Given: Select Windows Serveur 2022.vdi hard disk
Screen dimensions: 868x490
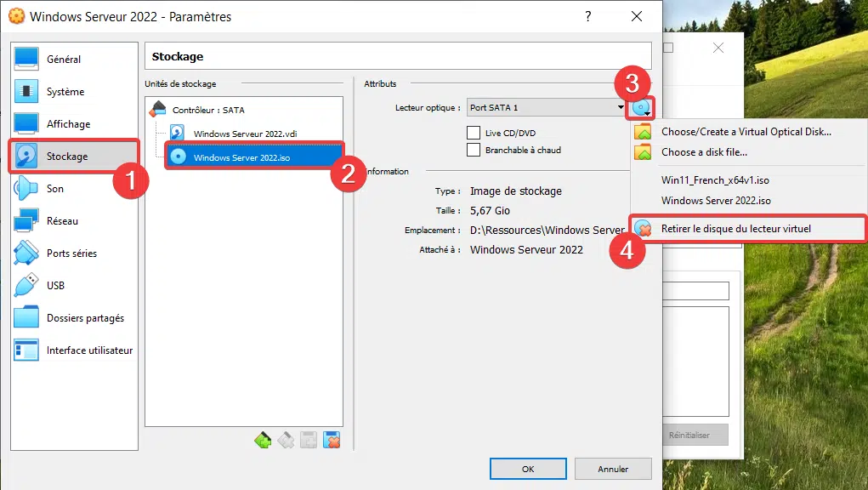Looking at the screenshot, I should coord(245,134).
